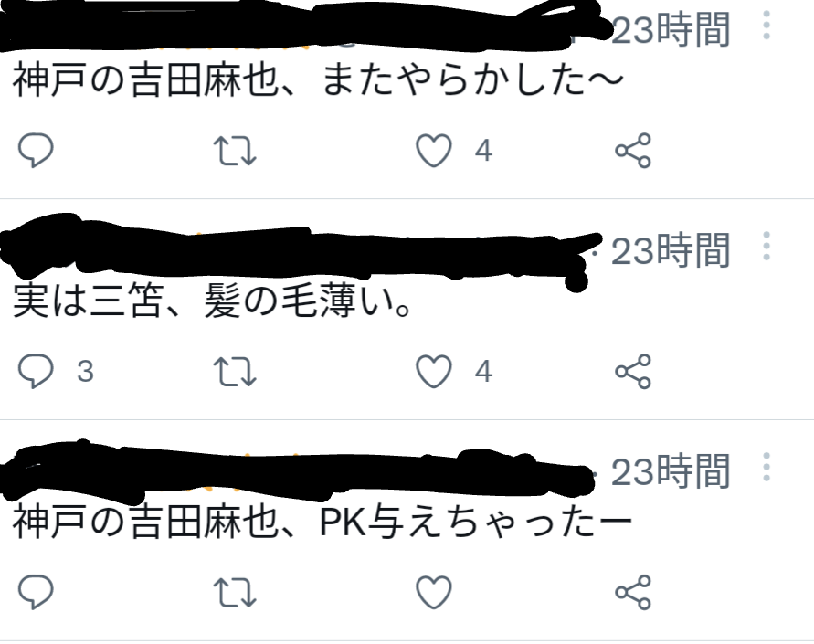Viewport: 814px width, 644px height.
Task: Share the またやらかした tweet
Action: tap(633, 151)
